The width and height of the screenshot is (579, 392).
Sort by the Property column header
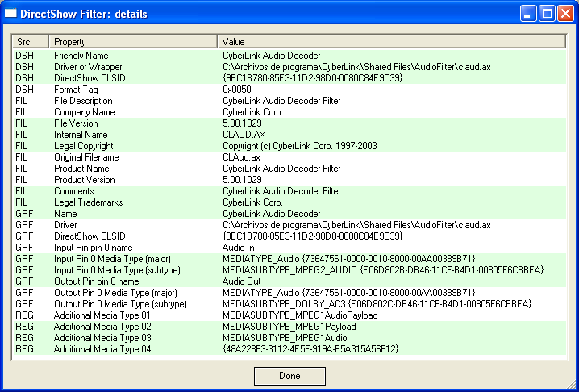click(133, 42)
